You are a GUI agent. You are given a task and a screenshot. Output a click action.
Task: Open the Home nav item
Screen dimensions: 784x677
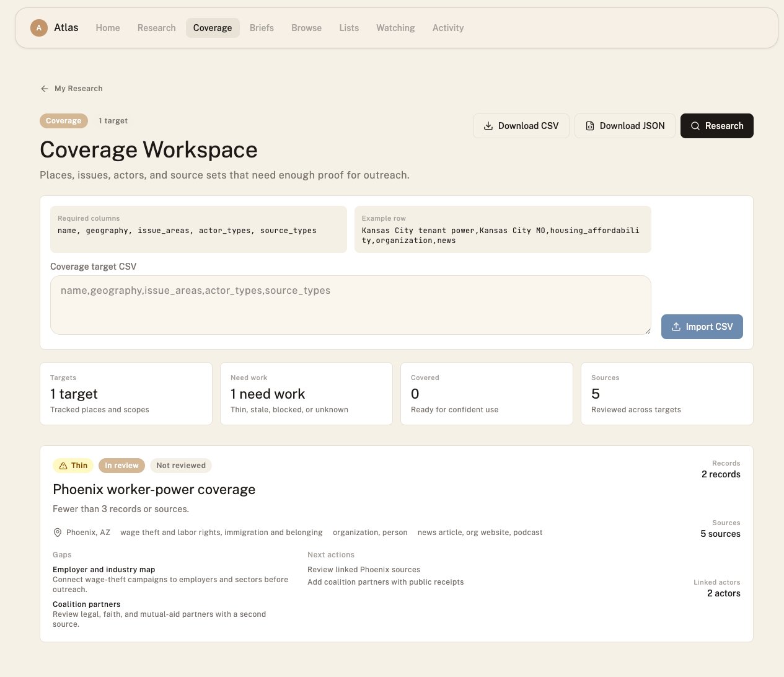click(x=108, y=28)
